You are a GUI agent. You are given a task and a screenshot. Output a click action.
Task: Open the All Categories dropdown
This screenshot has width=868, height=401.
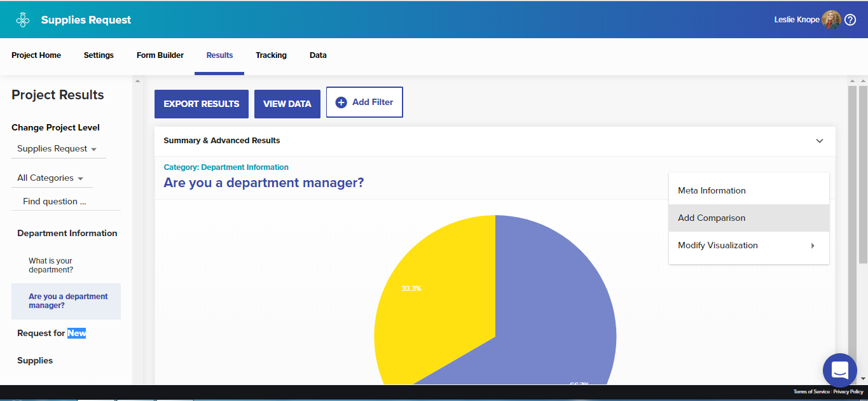tap(51, 178)
